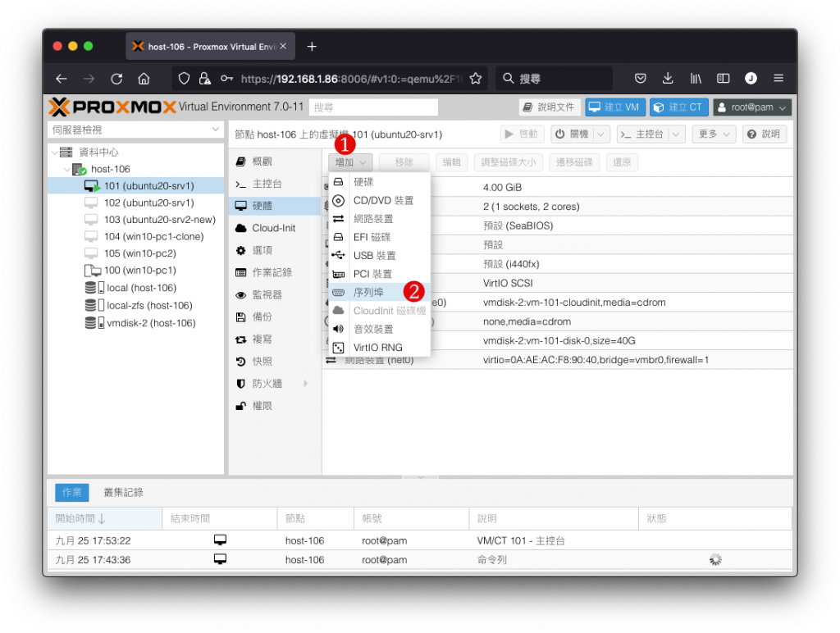Choose VirtIO RNG entry
Image resolution: width=840 pixels, height=633 pixels.
[x=379, y=347]
